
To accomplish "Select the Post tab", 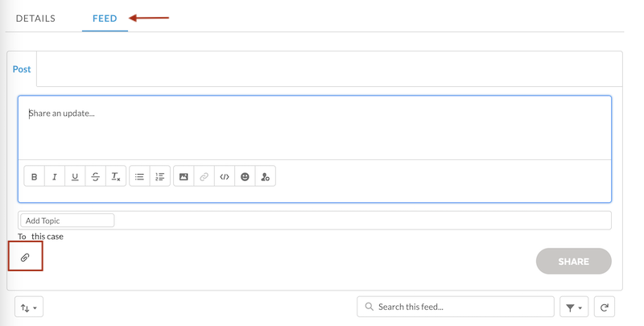I will pos(22,69).
